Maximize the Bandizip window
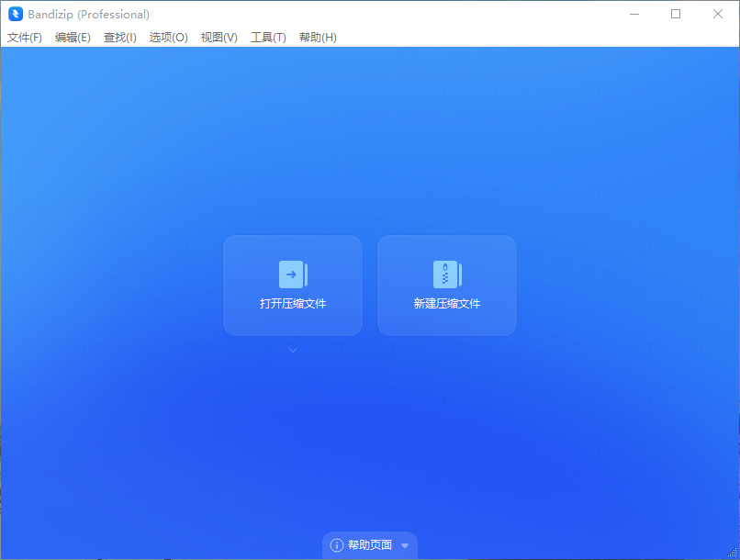740x560 pixels. [x=676, y=14]
